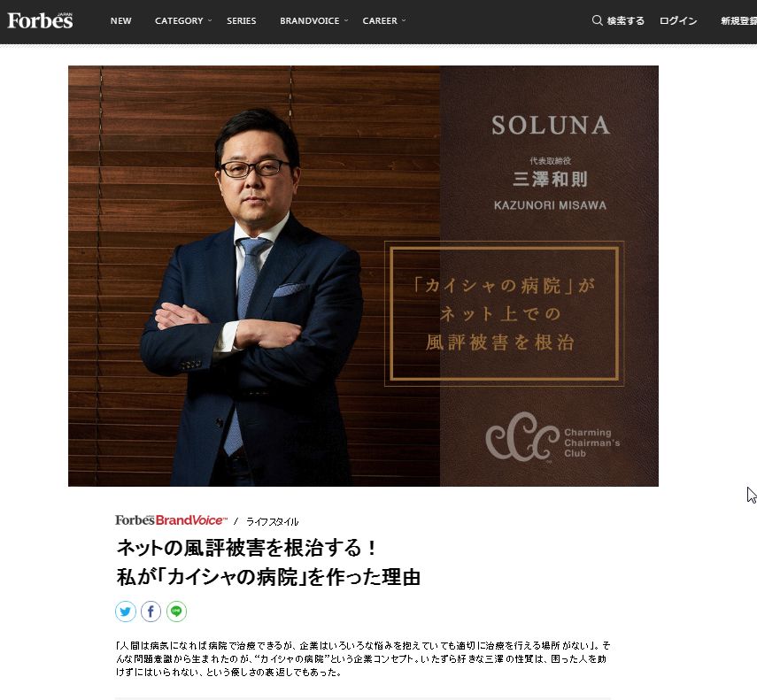
Task: Open the NEW menu item
Action: [x=120, y=20]
